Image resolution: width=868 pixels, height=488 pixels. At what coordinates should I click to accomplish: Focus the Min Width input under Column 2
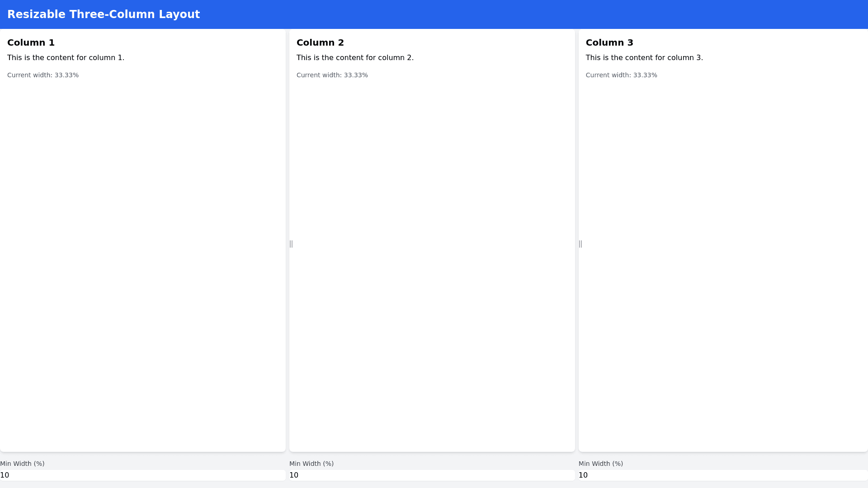click(432, 475)
